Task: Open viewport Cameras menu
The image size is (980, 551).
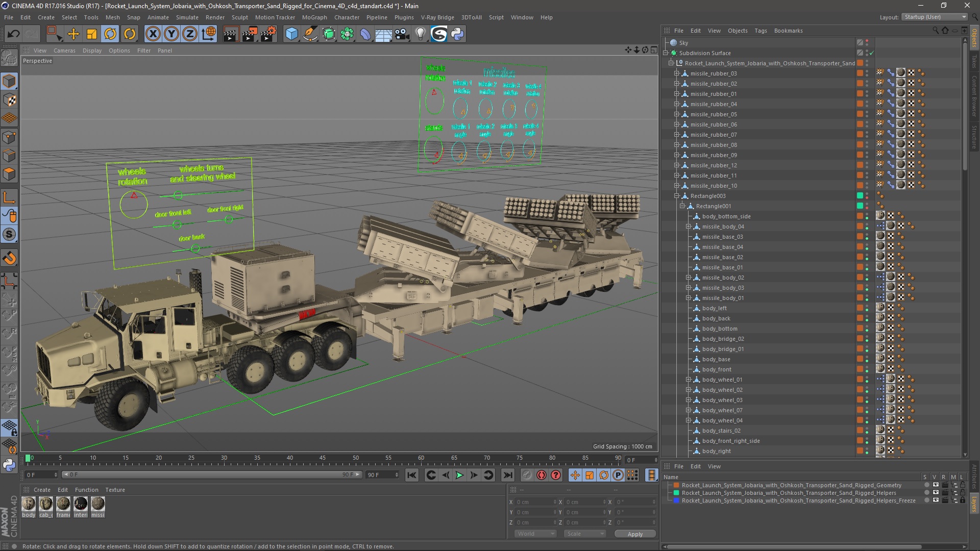Action: coord(64,51)
